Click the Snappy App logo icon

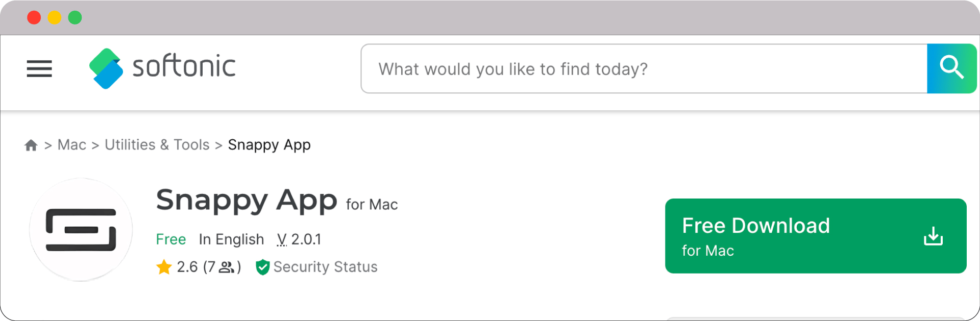[x=81, y=230]
